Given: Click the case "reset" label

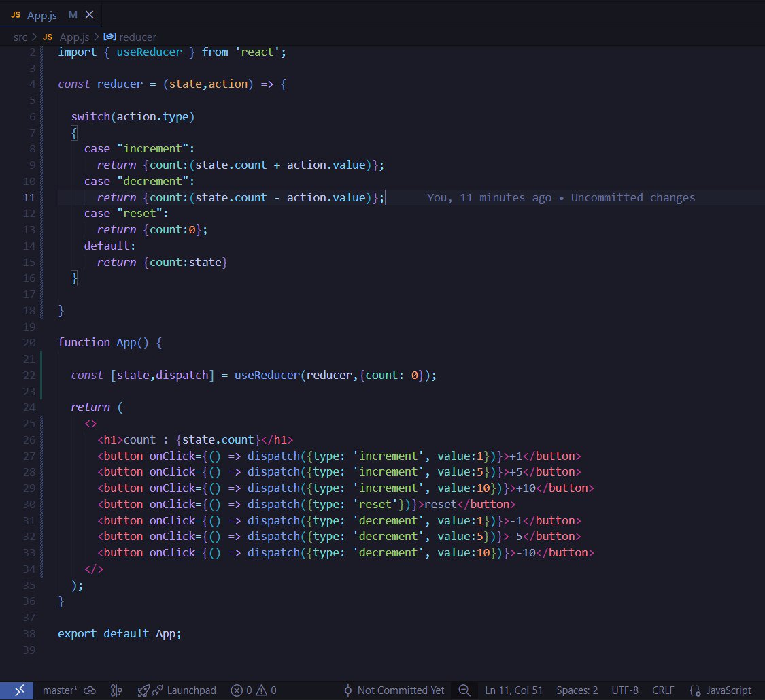Looking at the screenshot, I should (126, 214).
